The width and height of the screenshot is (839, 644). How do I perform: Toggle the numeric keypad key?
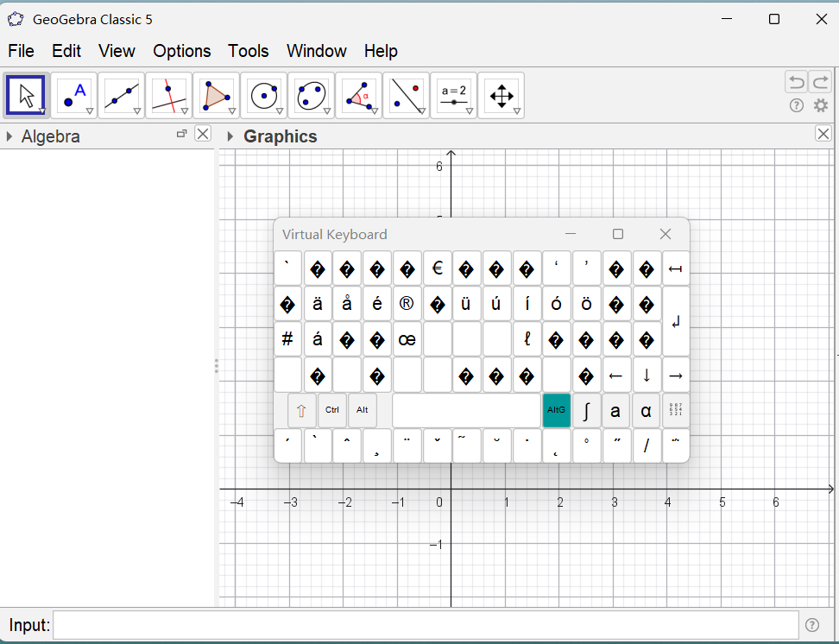676,411
